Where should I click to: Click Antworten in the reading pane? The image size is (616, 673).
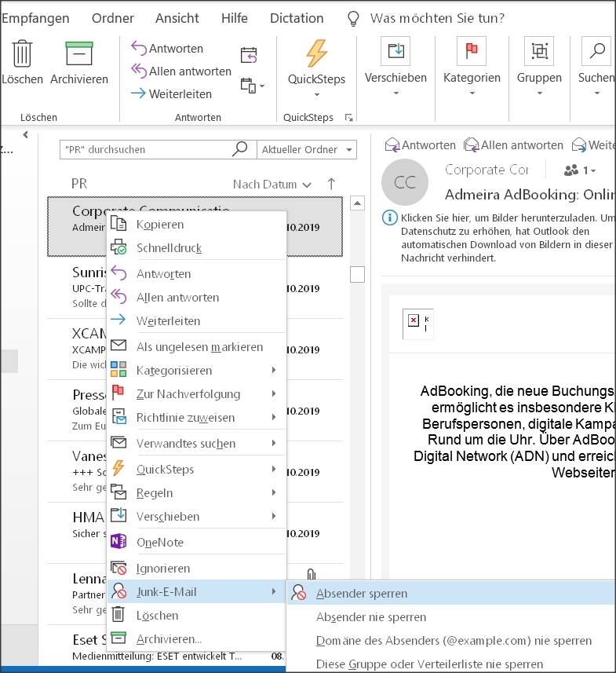(421, 145)
